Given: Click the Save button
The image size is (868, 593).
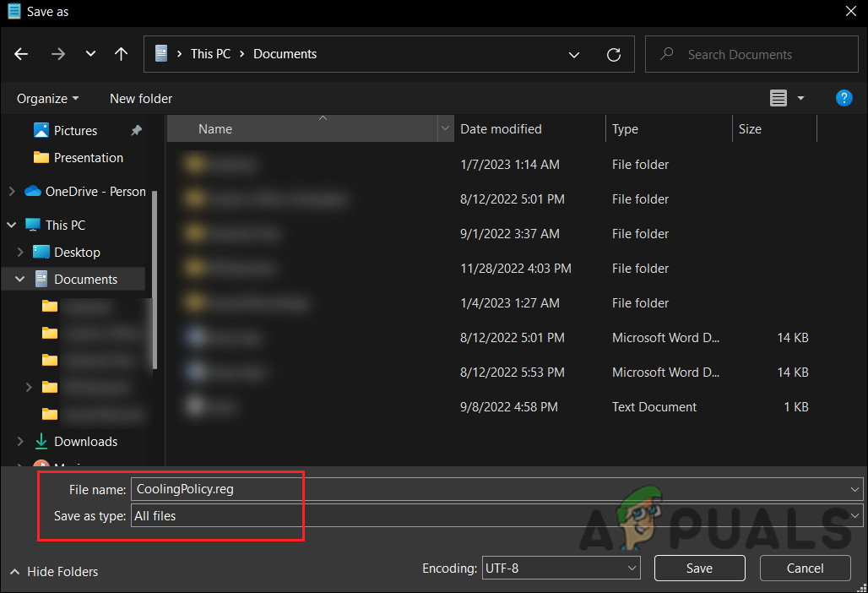Looking at the screenshot, I should (699, 568).
